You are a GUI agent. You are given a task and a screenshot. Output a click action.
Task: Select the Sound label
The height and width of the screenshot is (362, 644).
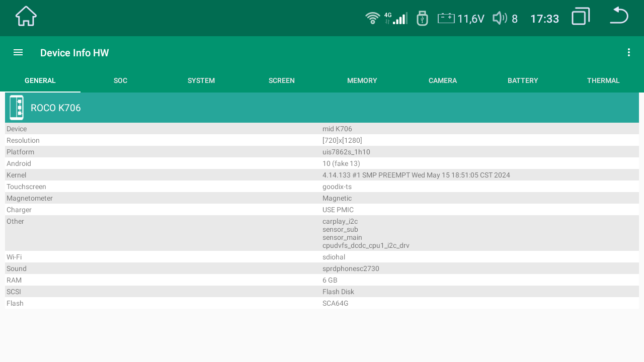[17, 268]
